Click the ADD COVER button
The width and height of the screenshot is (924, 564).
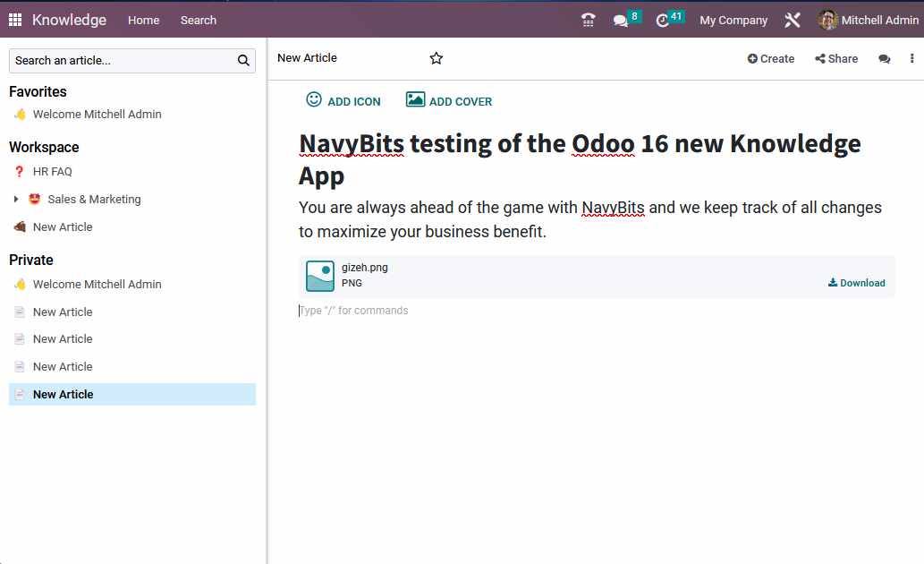[448, 100]
